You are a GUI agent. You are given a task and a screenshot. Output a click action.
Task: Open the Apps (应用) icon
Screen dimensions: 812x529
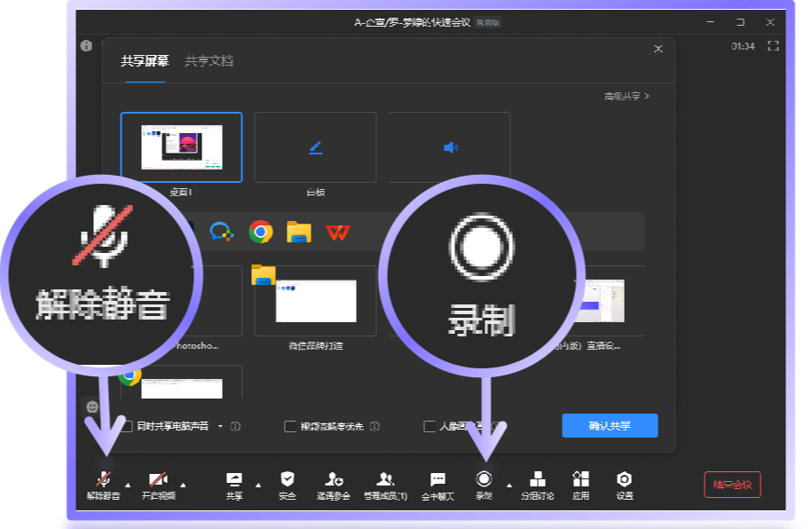[580, 479]
